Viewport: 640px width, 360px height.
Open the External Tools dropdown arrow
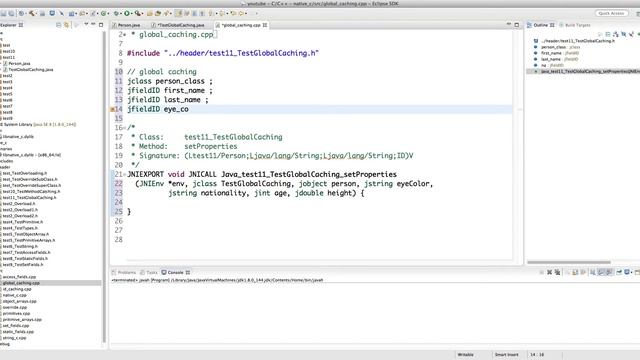click(143, 13)
